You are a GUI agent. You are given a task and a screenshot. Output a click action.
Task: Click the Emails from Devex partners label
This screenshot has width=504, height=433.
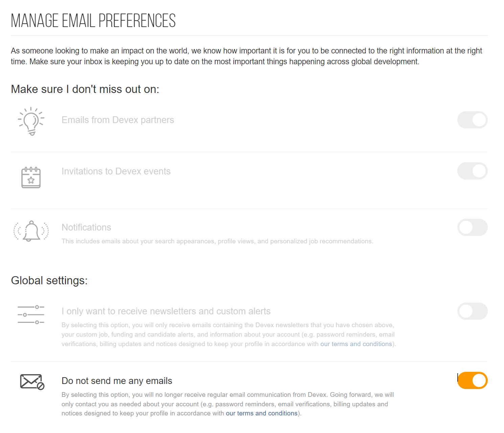[118, 120]
